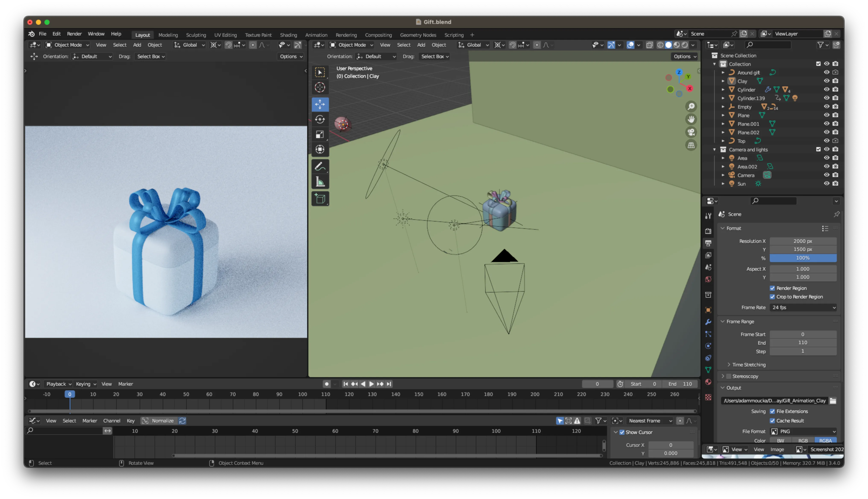This screenshot has height=499, width=868.
Task: Open the Modifier properties wrench tab
Action: point(708,322)
